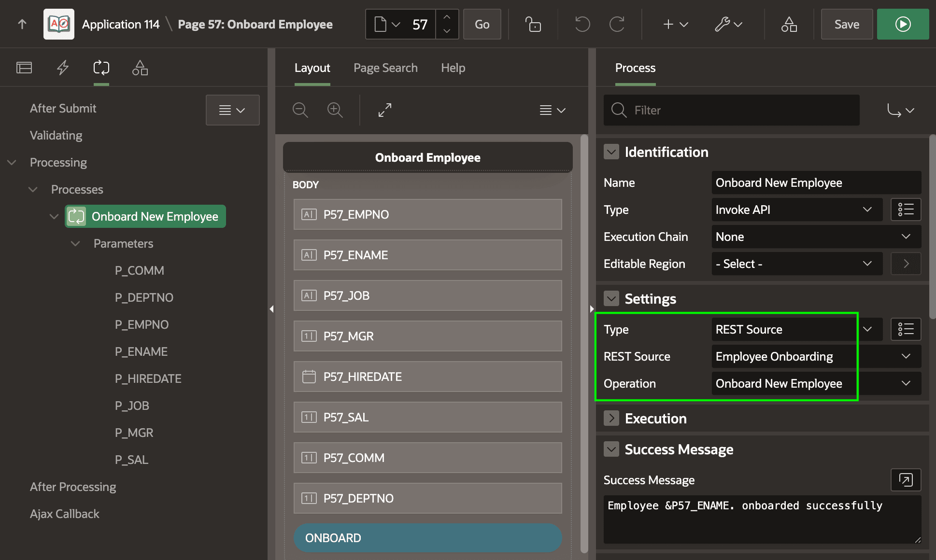The height and width of the screenshot is (560, 936).
Task: Open the processing tree options menu
Action: (232, 110)
